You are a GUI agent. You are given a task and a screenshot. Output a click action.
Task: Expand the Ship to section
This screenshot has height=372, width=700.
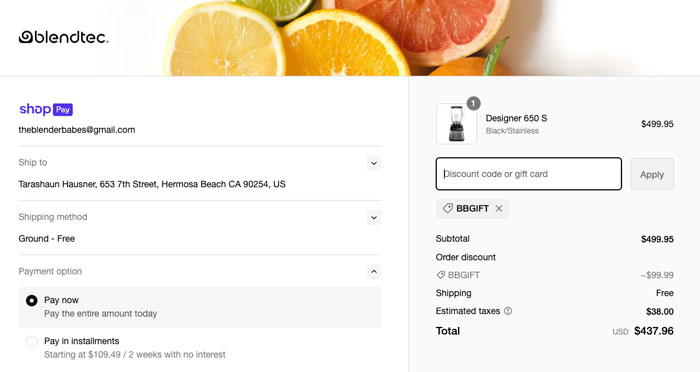pyautogui.click(x=374, y=163)
